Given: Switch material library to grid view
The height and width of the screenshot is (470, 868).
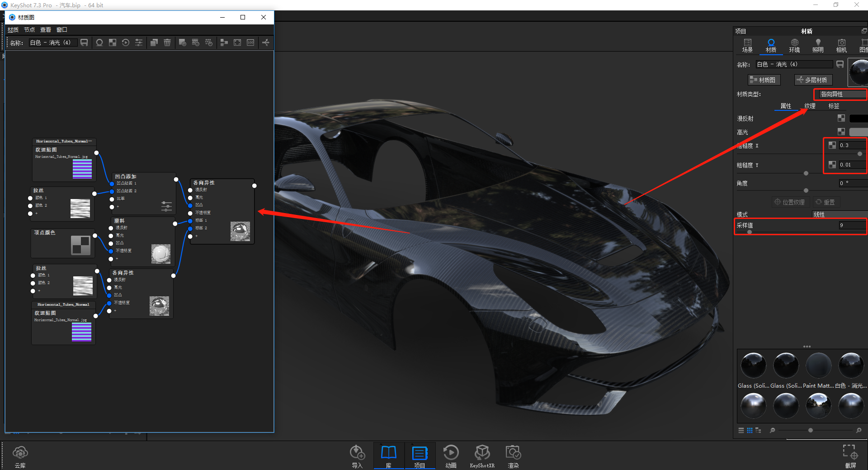Looking at the screenshot, I should (750, 430).
